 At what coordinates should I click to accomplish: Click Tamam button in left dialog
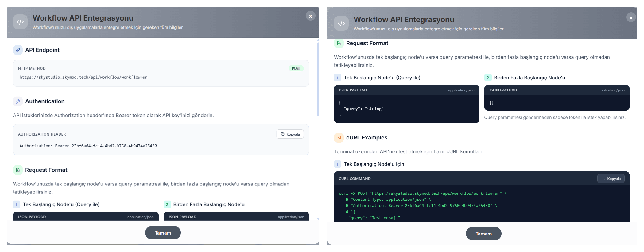click(163, 233)
